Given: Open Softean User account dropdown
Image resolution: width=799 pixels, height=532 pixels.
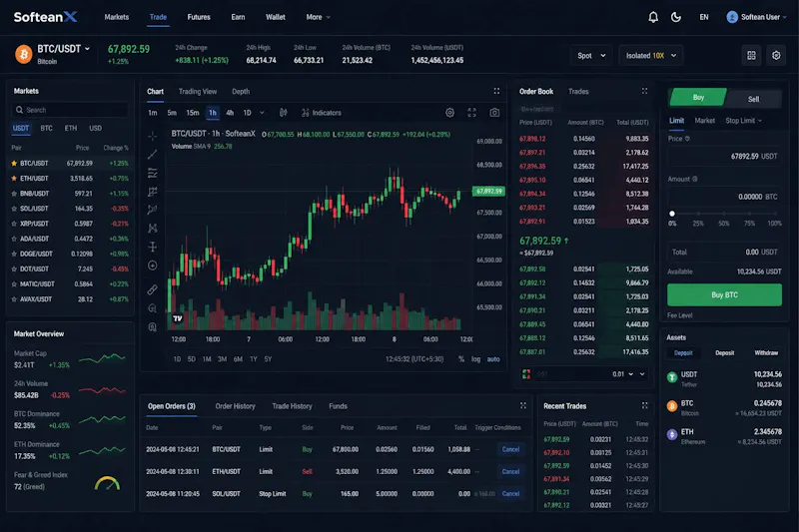Looking at the screenshot, I should pyautogui.click(x=756, y=17).
